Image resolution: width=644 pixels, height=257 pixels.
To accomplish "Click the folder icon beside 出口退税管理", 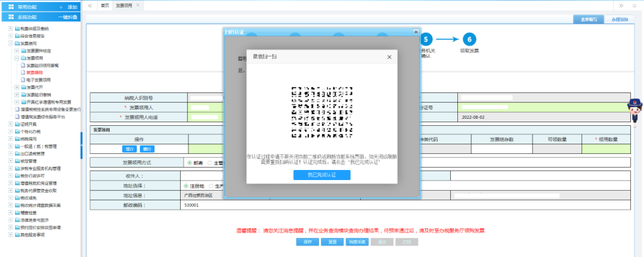I will (x=17, y=153).
